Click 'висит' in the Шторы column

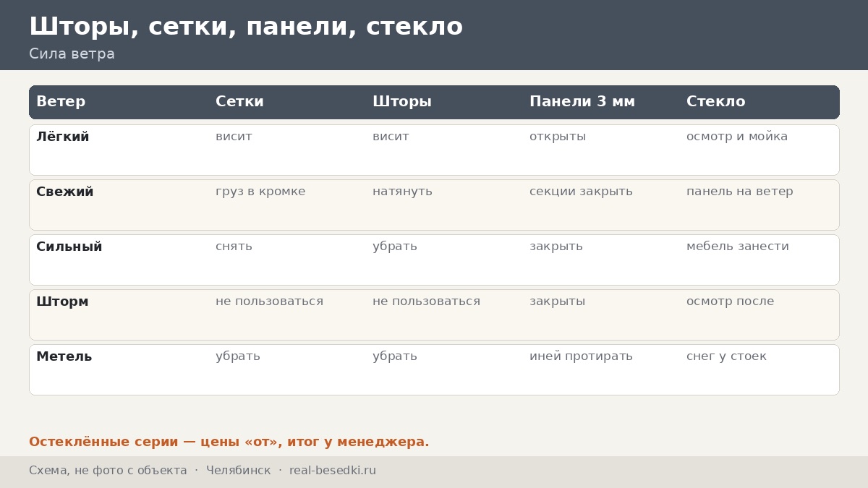[391, 137]
